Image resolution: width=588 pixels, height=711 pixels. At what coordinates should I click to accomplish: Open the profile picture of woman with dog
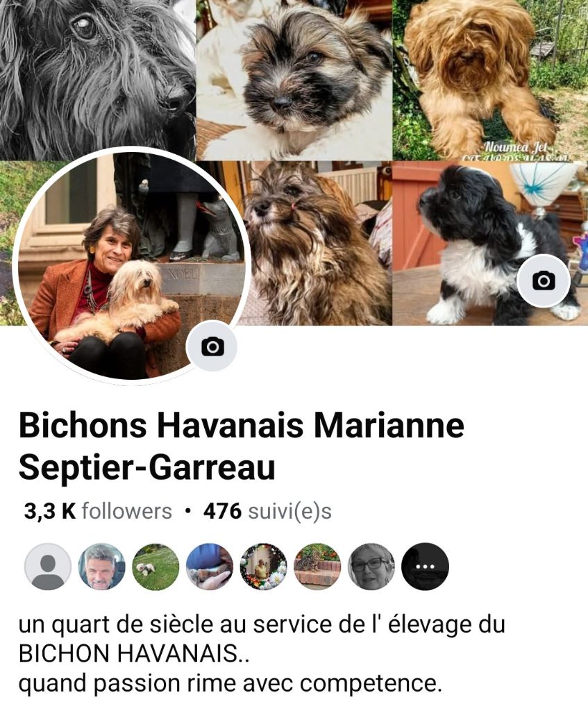tap(131, 265)
